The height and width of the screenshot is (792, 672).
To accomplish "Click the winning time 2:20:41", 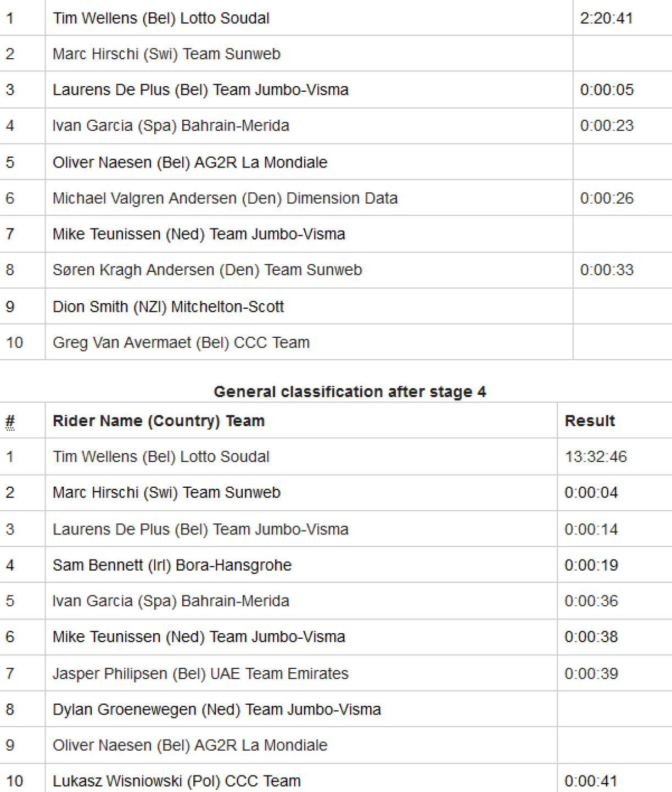I will point(606,19).
